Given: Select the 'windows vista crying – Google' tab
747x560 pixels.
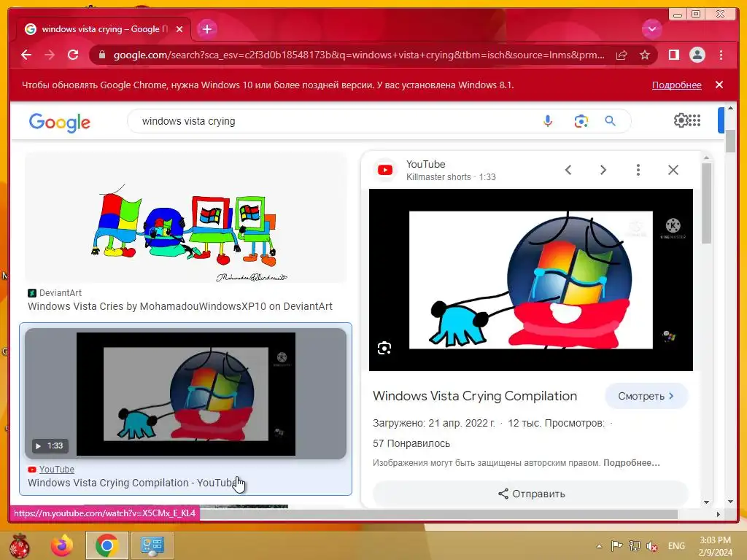Looking at the screenshot, I should click(103, 29).
